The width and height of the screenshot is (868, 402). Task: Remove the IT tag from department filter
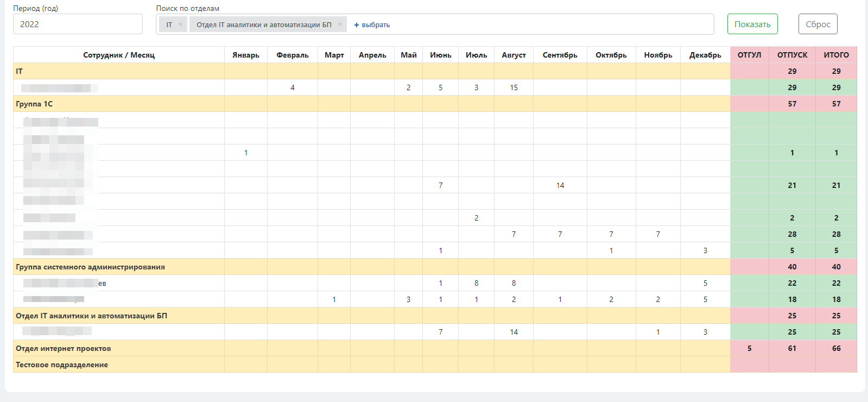coord(180,24)
